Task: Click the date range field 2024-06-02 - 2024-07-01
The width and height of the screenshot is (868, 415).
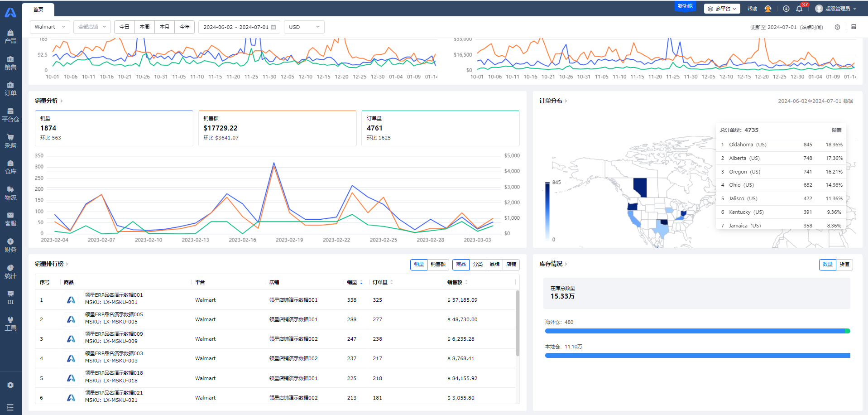Action: pyautogui.click(x=239, y=27)
